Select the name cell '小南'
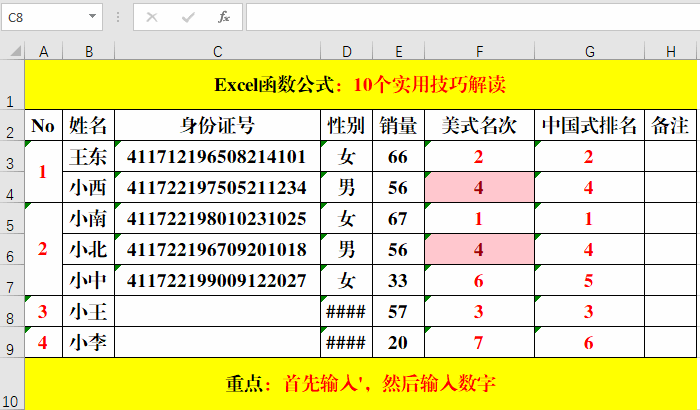This screenshot has height=410, width=700. point(89,218)
